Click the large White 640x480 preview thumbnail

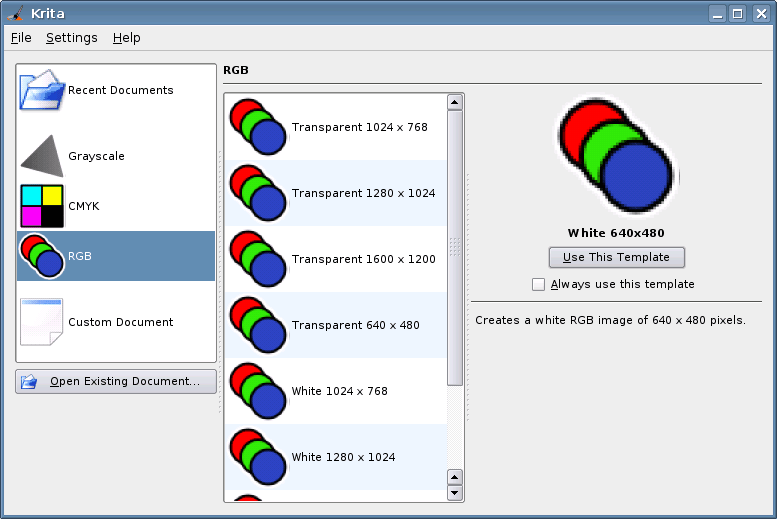616,157
